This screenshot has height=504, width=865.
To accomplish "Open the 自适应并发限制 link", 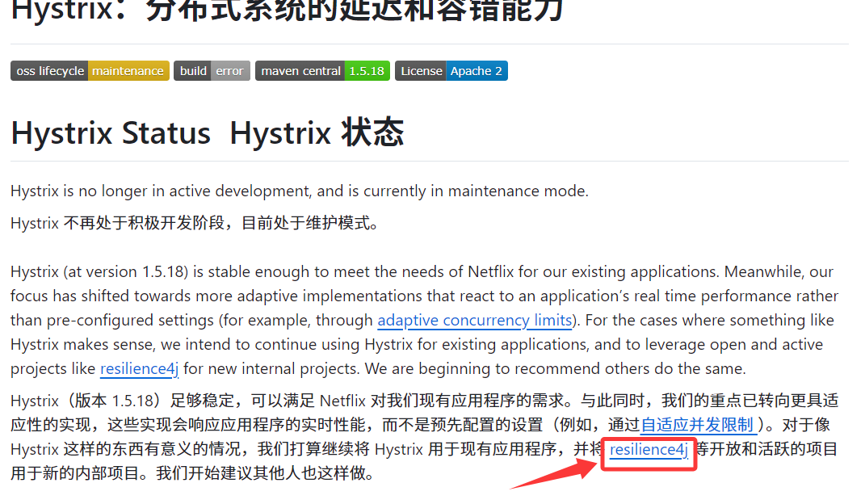I will (x=697, y=425).
